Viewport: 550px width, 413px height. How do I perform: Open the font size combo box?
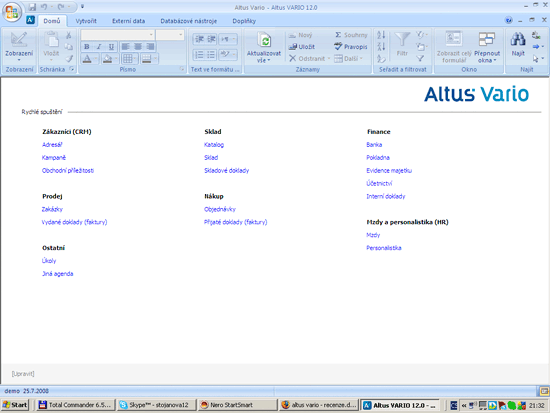coord(170,35)
